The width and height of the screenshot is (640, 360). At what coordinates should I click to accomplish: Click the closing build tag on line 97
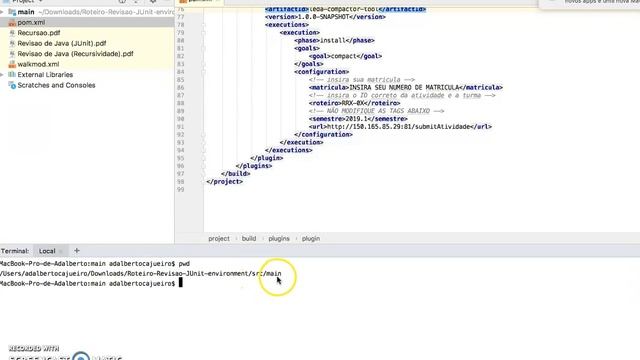[236, 173]
